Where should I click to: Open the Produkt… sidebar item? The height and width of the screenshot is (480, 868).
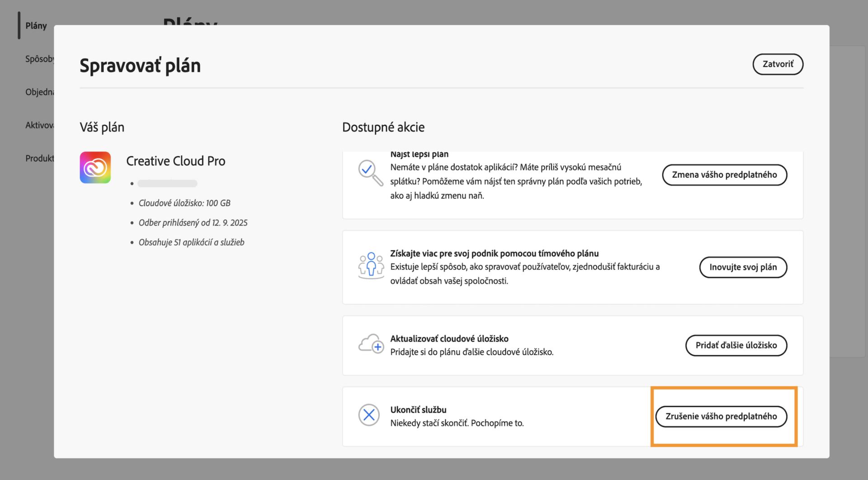pyautogui.click(x=40, y=158)
